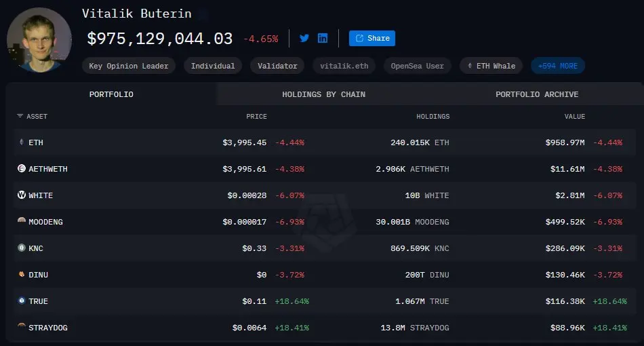Click the KNC price $0.33
Screen dimensions: 644x346
254,248
